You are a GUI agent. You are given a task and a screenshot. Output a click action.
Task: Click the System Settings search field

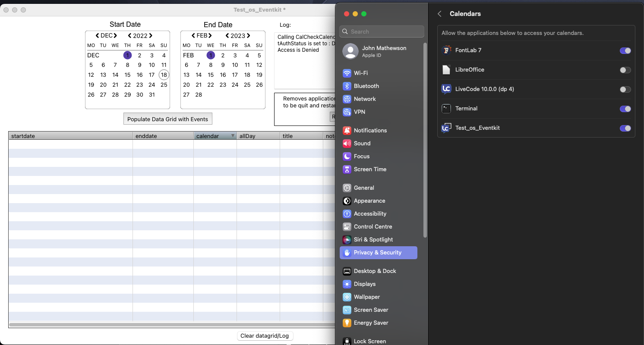(382, 31)
